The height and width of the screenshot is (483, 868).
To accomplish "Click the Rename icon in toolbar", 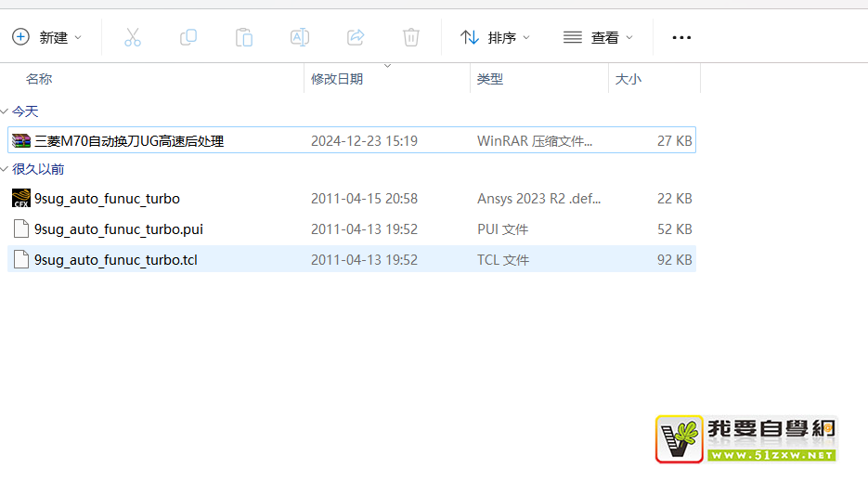I will click(300, 37).
